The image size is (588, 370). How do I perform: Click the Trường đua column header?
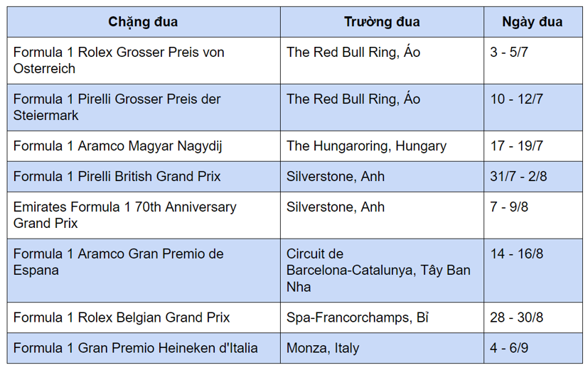[381, 21]
